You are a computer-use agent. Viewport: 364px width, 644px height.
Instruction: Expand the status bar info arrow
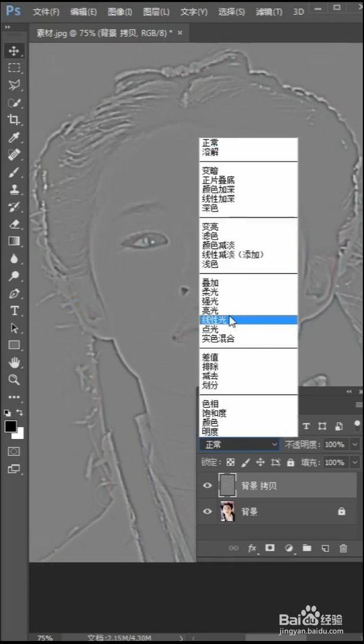182,638
